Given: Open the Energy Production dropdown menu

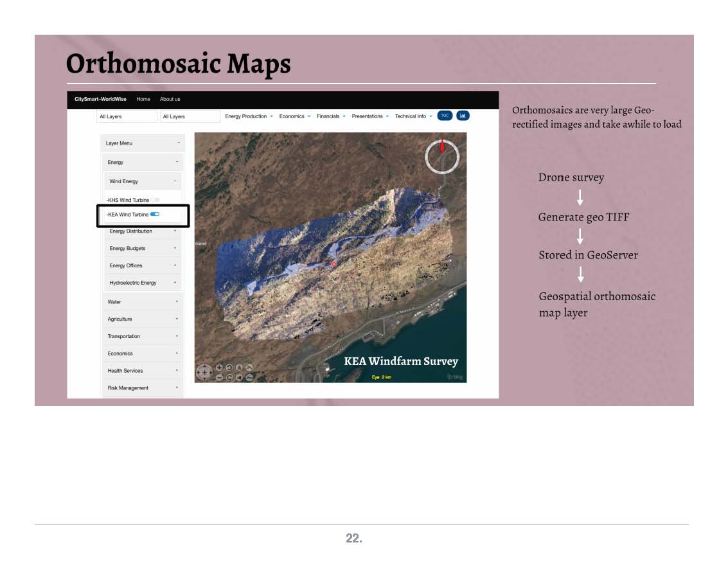Looking at the screenshot, I should [249, 116].
